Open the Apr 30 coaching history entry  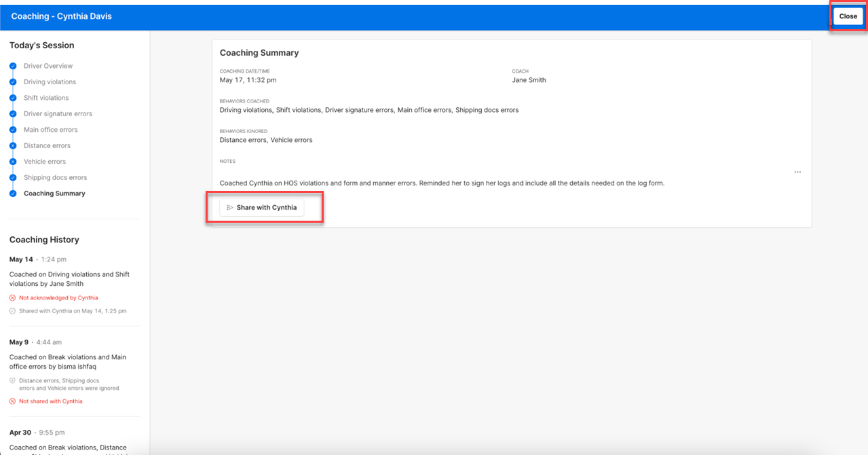(75, 440)
